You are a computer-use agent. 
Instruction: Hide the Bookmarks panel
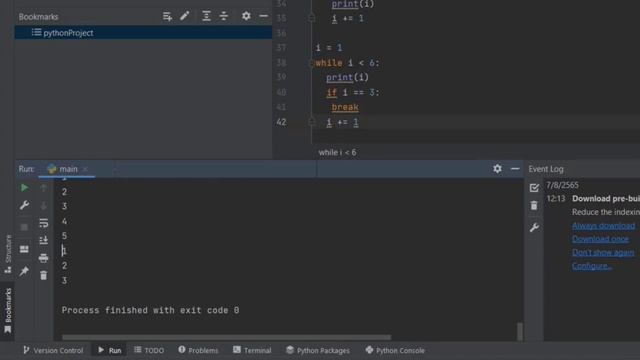click(264, 16)
